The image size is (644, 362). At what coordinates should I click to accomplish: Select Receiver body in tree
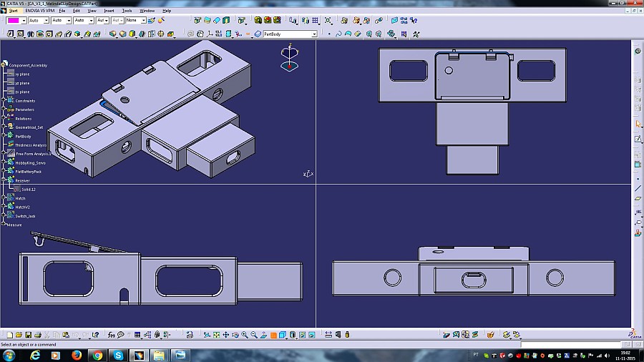click(x=23, y=180)
